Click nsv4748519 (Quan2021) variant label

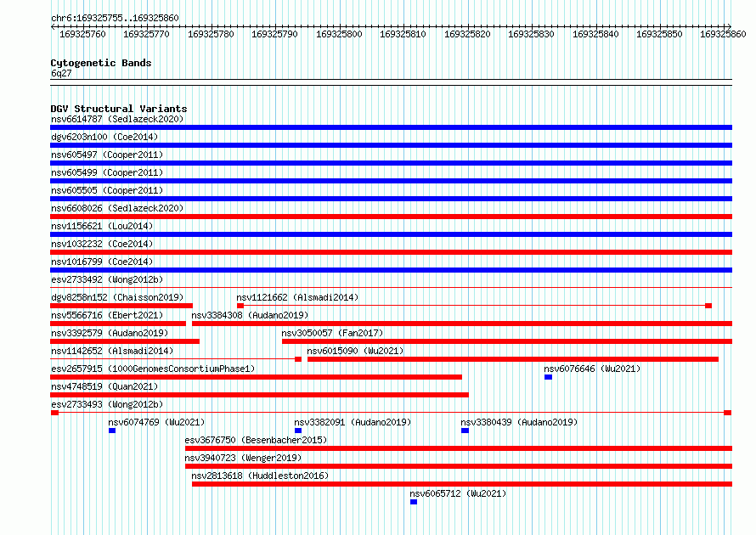(104, 386)
